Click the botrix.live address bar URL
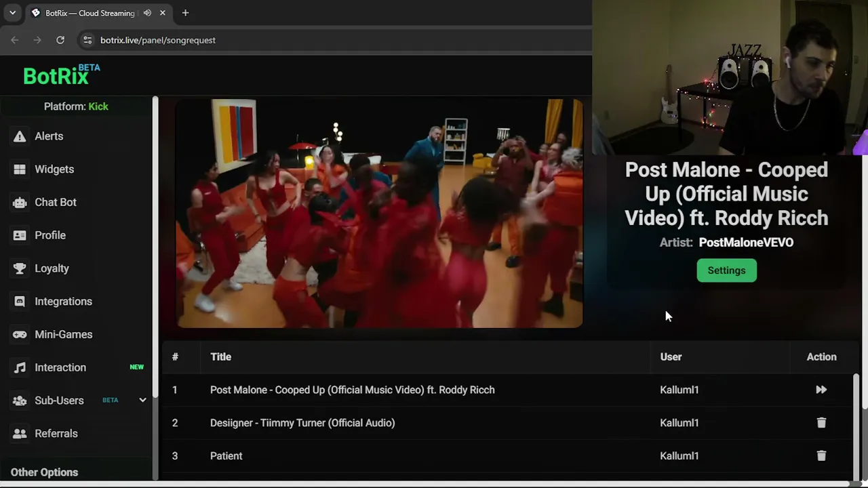The width and height of the screenshot is (868, 488). pyautogui.click(x=158, y=40)
